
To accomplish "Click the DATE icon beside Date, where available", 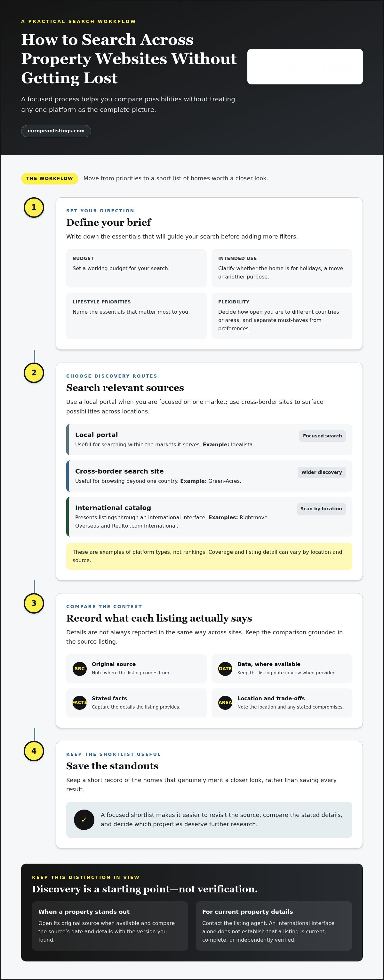I will coord(225,669).
